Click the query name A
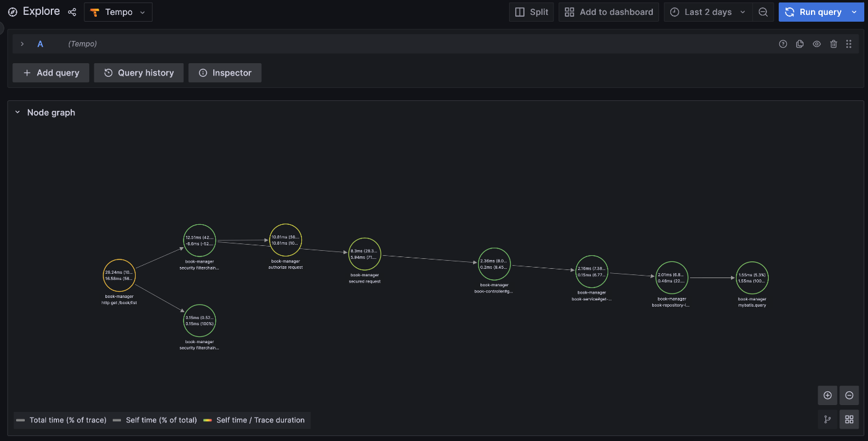The height and width of the screenshot is (441, 868). (40, 44)
